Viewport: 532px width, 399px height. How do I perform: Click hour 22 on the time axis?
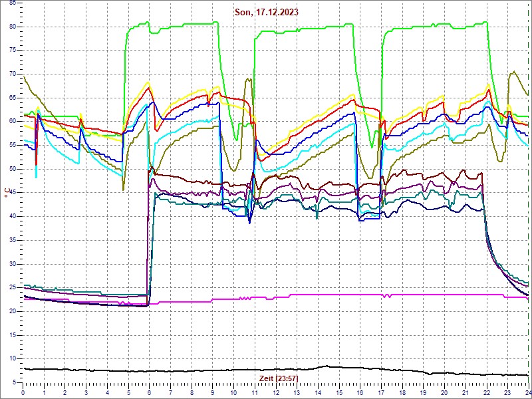click(487, 392)
